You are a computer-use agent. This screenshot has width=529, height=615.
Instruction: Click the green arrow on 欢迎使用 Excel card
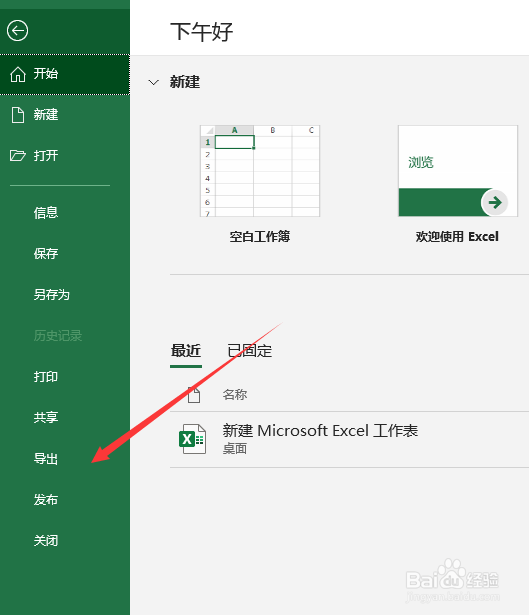pyautogui.click(x=494, y=202)
